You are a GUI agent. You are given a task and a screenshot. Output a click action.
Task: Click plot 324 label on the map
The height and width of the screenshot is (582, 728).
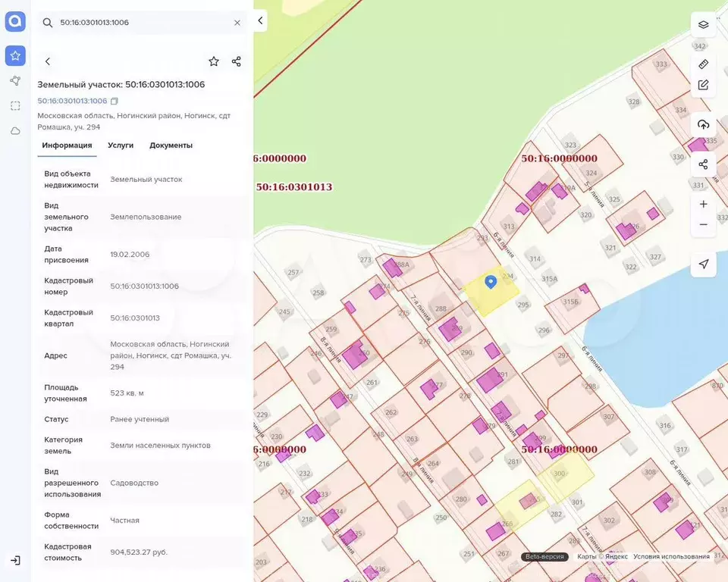[591, 173]
